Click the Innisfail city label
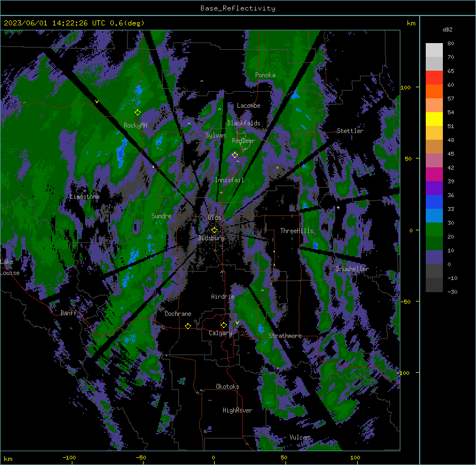This screenshot has height=465, width=476. (229, 180)
